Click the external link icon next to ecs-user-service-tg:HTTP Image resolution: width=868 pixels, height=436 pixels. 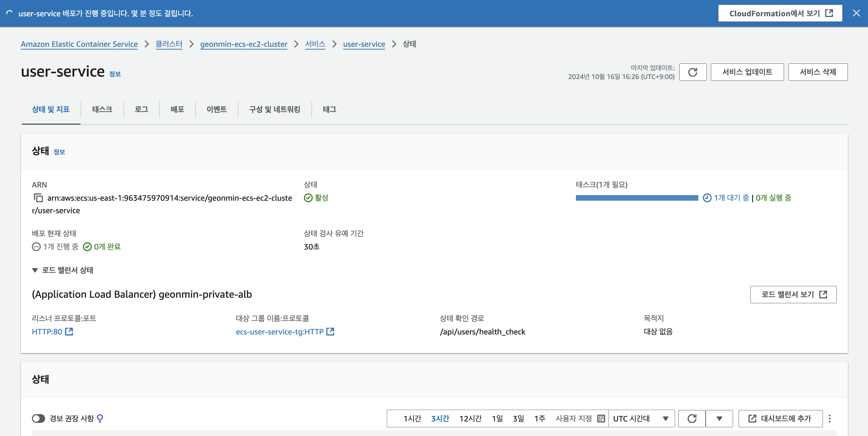point(330,332)
